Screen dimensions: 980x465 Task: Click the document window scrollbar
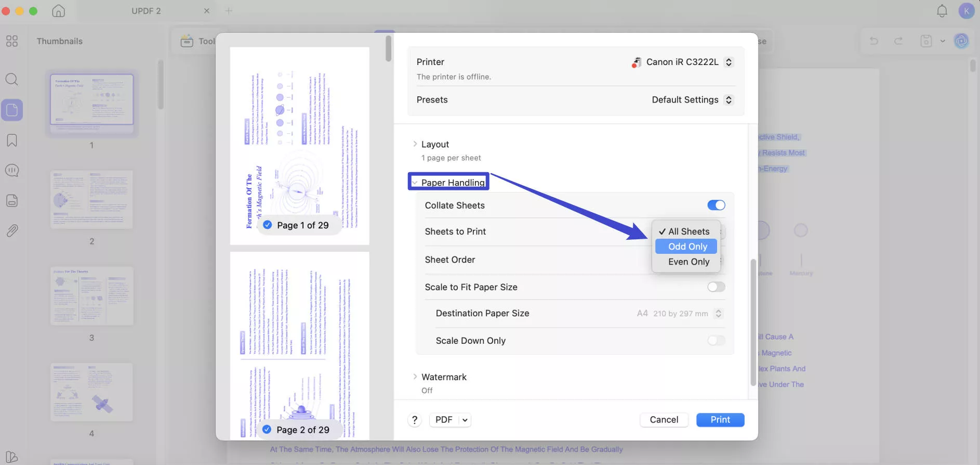pos(973,66)
